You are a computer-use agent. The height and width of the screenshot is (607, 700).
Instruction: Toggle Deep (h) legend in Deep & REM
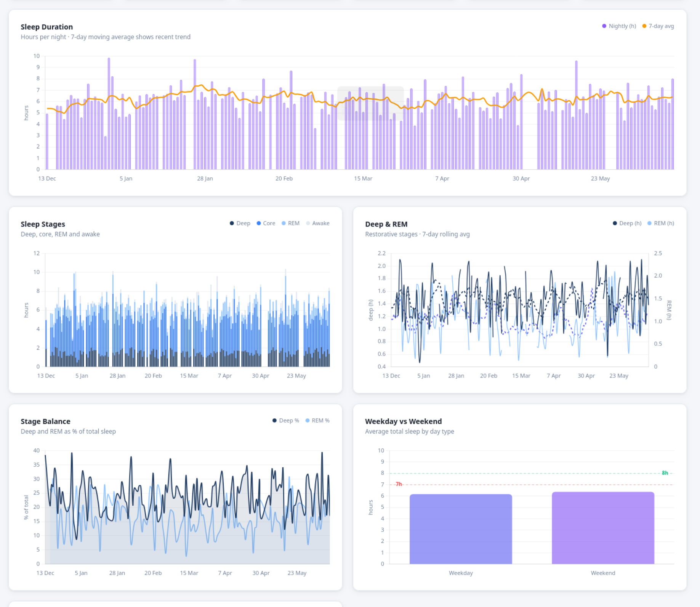pyautogui.click(x=627, y=223)
